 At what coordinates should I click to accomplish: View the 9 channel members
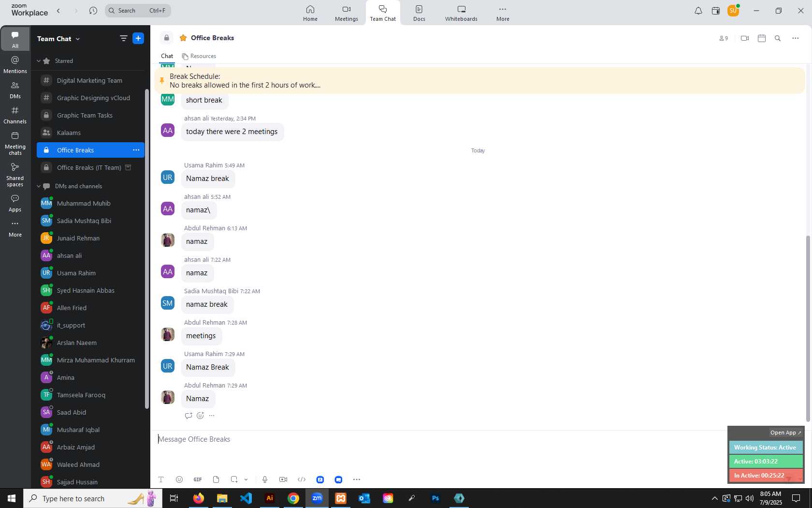point(724,38)
